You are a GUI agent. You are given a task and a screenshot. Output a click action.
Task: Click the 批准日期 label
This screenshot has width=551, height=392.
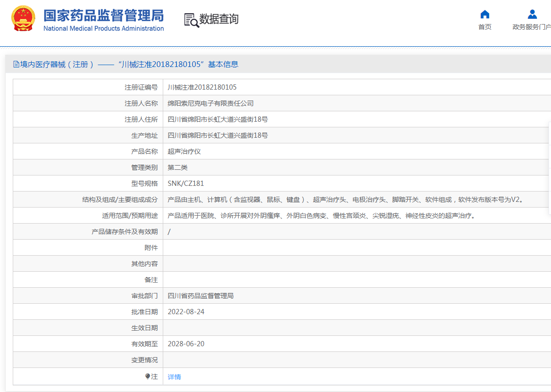[144, 312]
